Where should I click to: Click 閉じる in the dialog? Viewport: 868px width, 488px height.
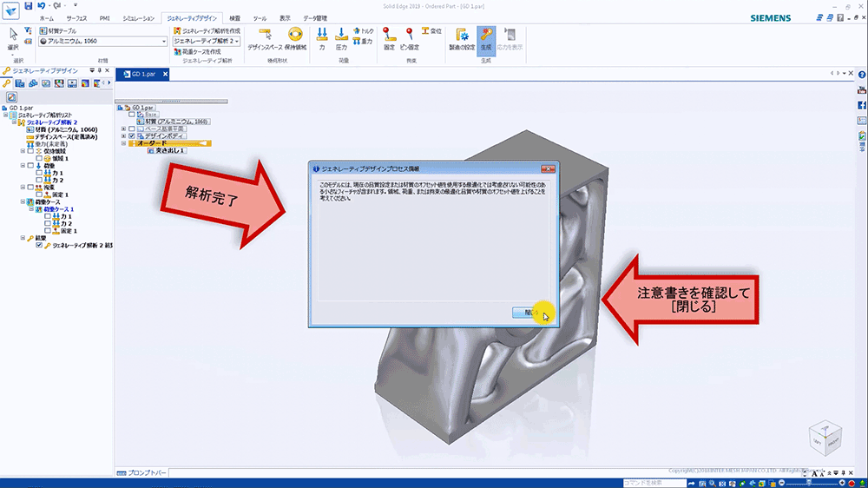531,313
